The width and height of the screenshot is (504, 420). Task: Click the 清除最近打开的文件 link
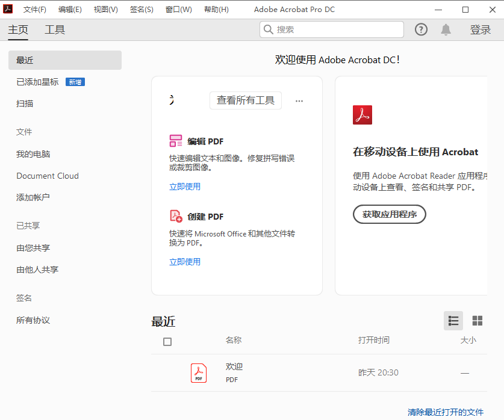(x=445, y=412)
